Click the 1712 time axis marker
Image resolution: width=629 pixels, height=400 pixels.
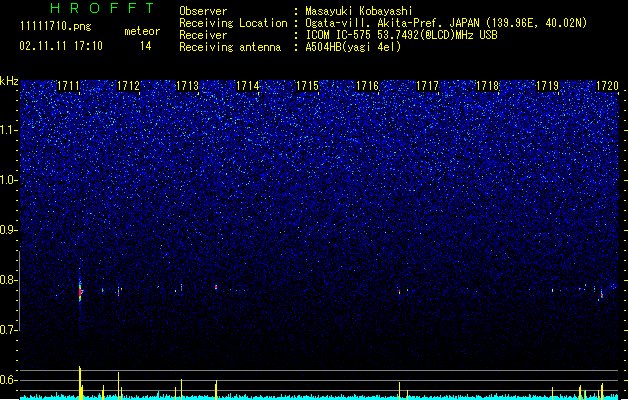pyautogui.click(x=128, y=86)
